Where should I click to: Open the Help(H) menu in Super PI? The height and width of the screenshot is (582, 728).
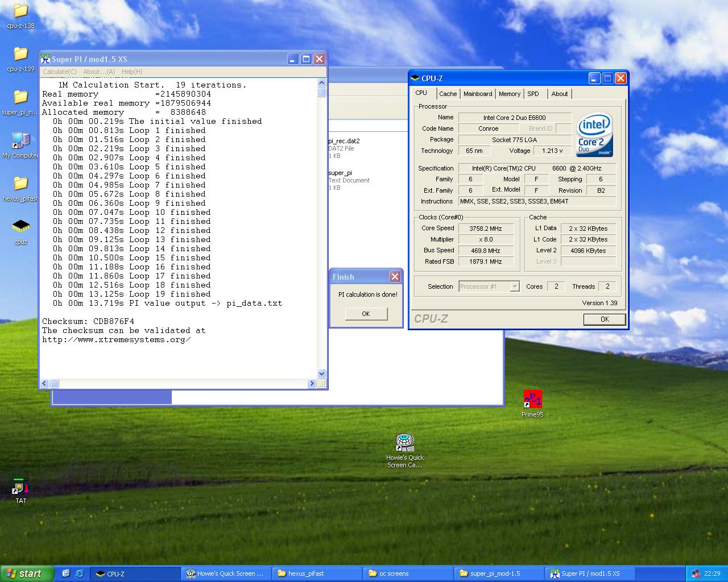[x=132, y=72]
